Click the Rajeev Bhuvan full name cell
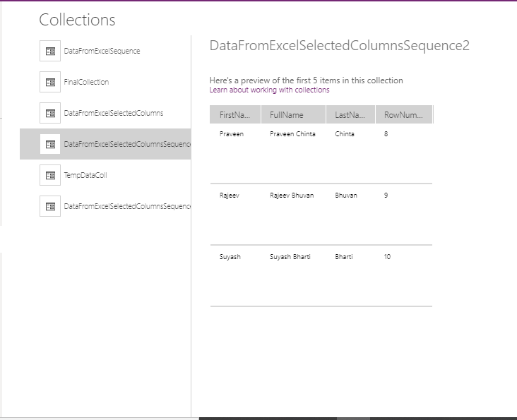The image size is (517, 420). (292, 196)
